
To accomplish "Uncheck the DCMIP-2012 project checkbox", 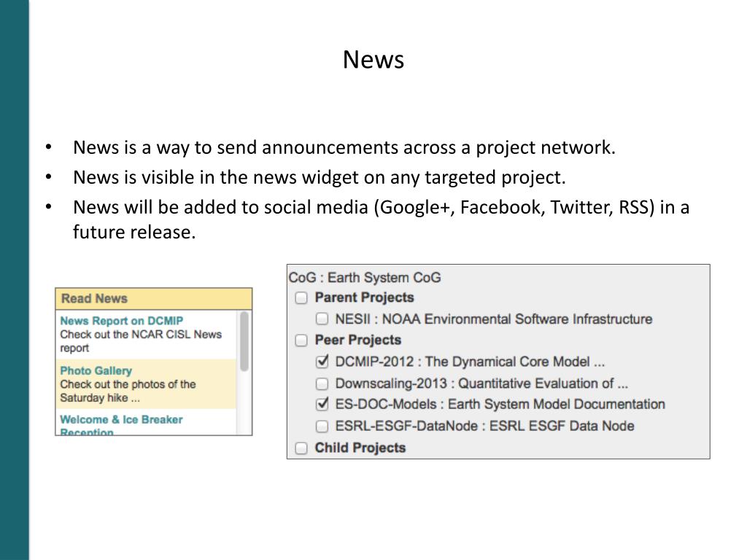I will [x=322, y=362].
